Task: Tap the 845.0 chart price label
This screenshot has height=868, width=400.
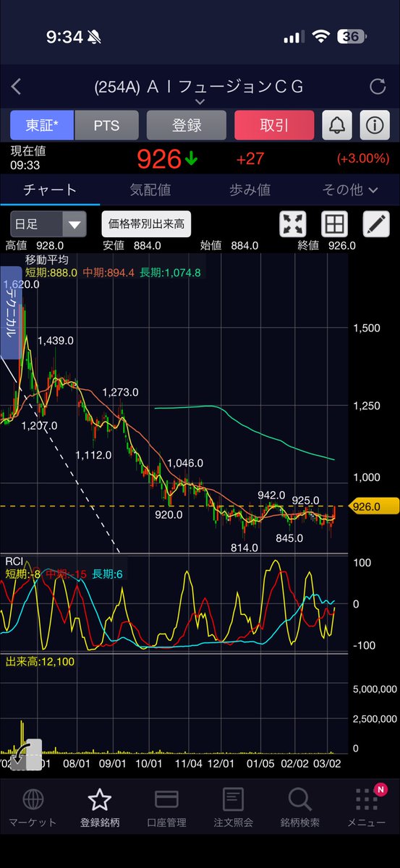Action: [291, 538]
